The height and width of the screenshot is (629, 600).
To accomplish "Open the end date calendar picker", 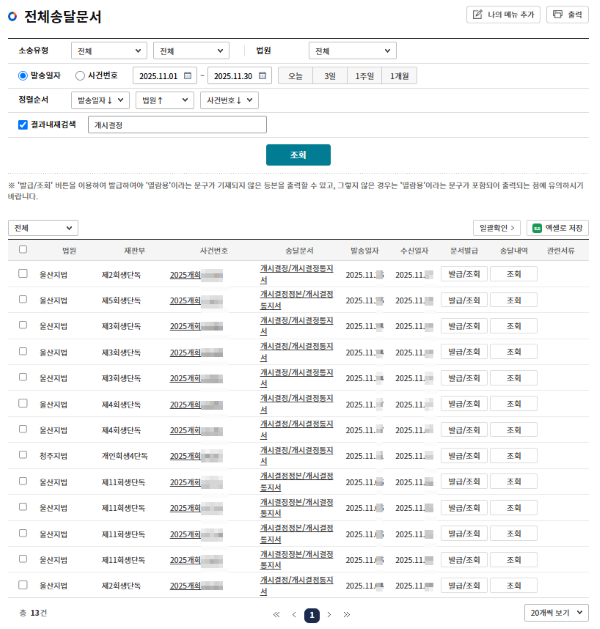I will (263, 75).
